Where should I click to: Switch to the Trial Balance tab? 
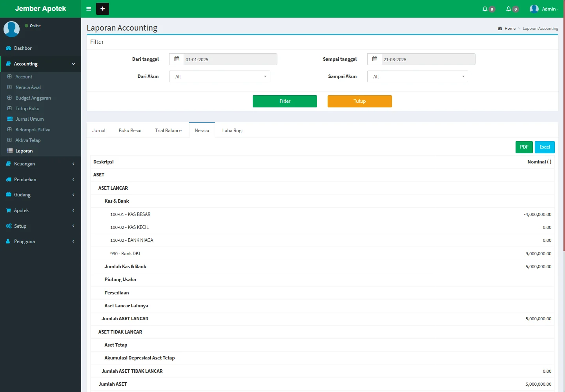pyautogui.click(x=168, y=131)
